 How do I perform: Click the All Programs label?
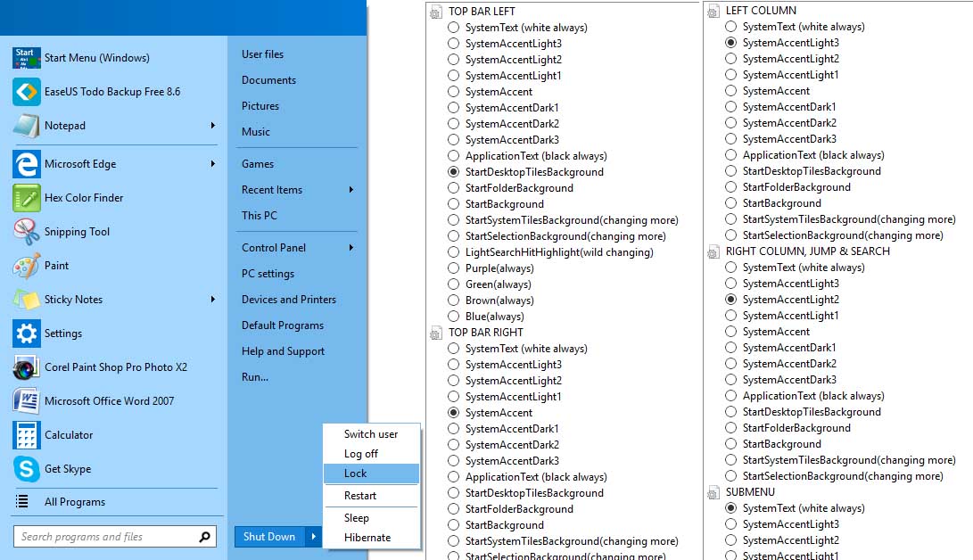tap(75, 502)
